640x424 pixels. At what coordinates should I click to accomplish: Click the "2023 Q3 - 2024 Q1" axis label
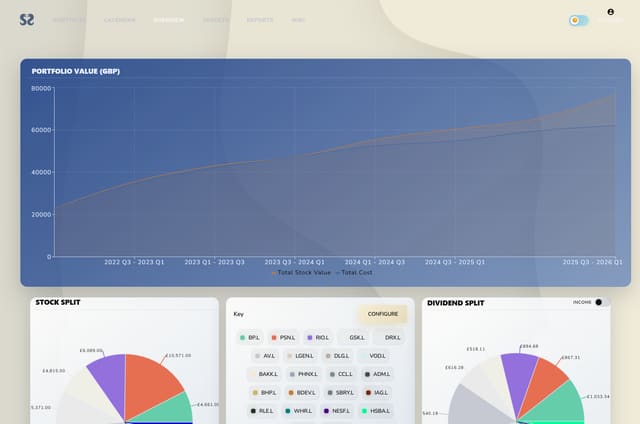click(295, 262)
